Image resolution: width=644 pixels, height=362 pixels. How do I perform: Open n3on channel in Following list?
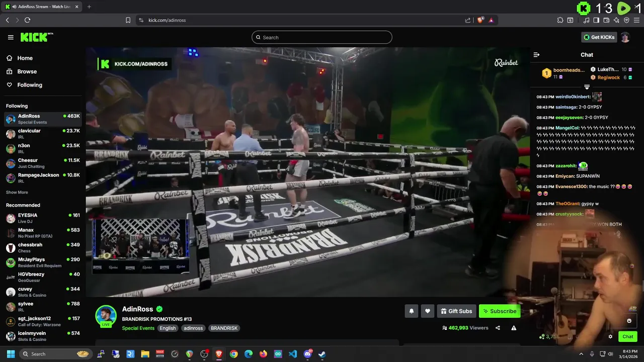pyautogui.click(x=43, y=148)
